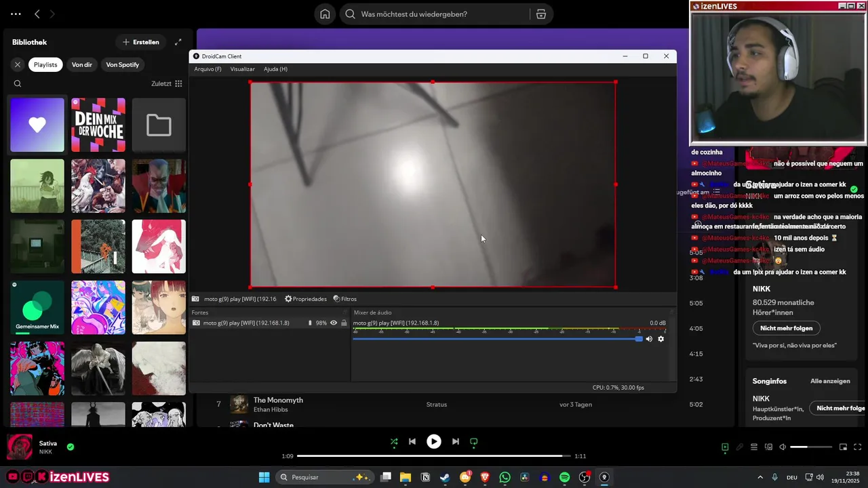Toggle repeat mode
This screenshot has width=868, height=488.
click(x=474, y=442)
